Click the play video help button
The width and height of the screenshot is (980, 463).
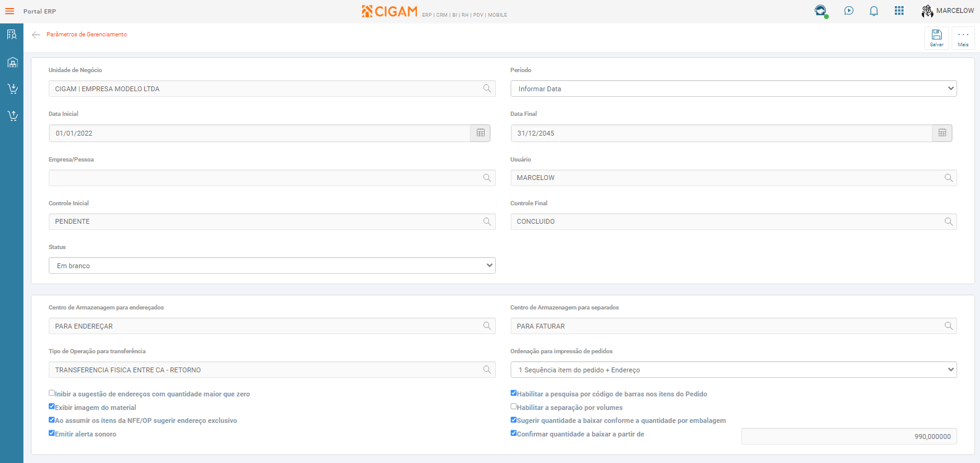tap(849, 11)
